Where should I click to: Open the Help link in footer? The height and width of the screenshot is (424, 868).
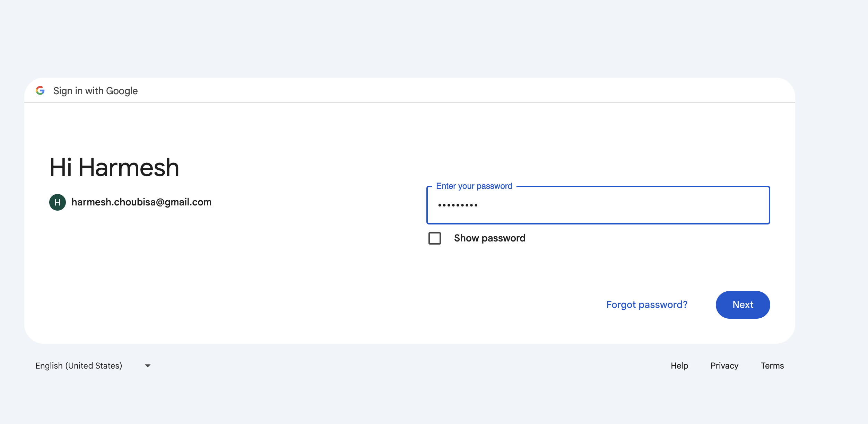pyautogui.click(x=679, y=366)
